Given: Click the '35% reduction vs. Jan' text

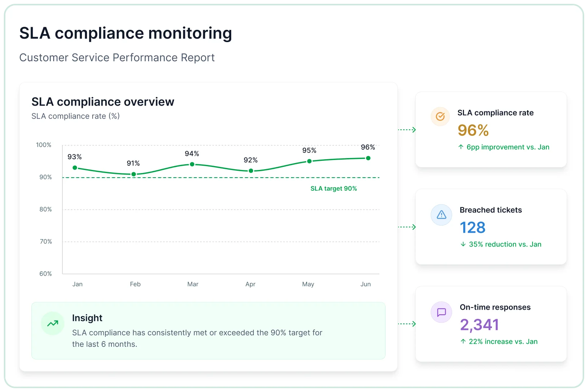Looking at the screenshot, I should tap(505, 244).
